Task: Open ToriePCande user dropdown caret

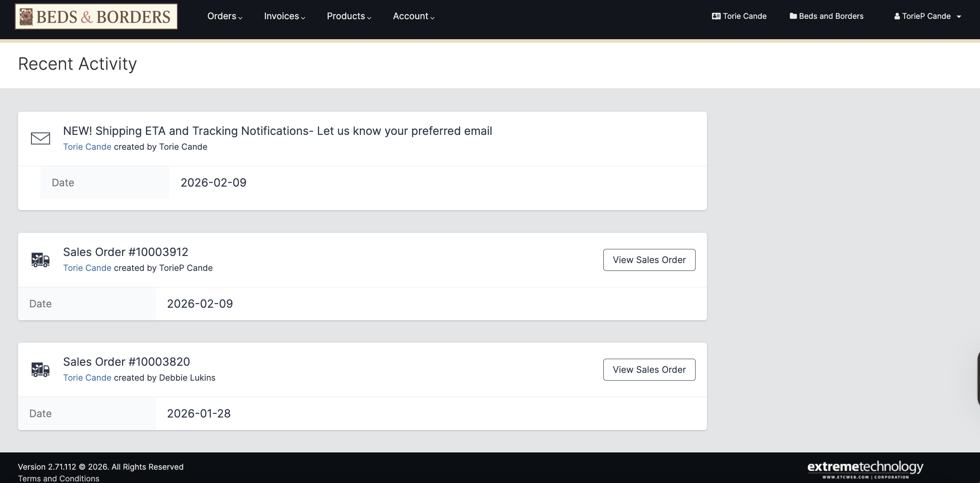Action: coord(959,16)
